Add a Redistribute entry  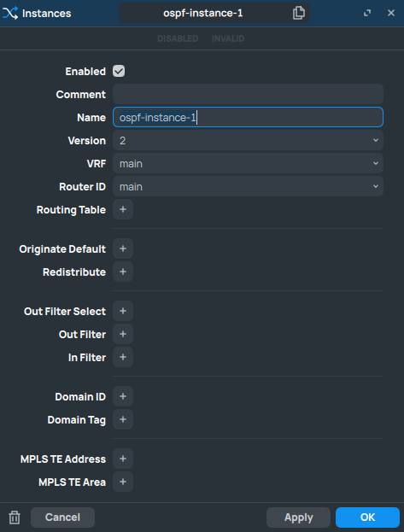(x=123, y=272)
